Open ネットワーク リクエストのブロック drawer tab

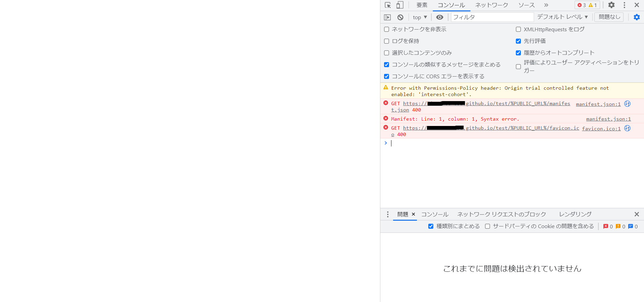(x=502, y=214)
